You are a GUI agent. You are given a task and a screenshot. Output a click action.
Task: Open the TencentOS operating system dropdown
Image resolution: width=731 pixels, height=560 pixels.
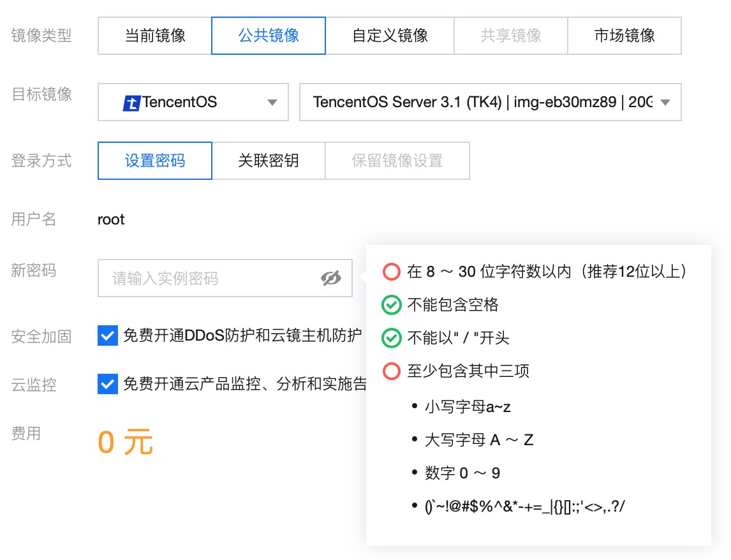click(193, 102)
